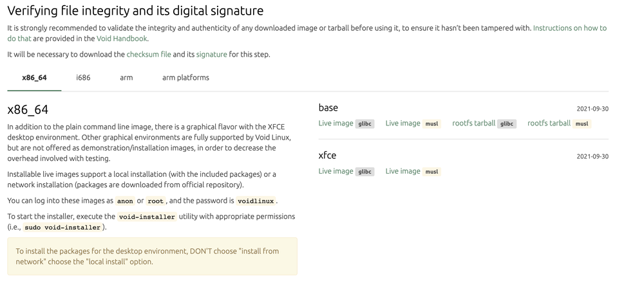The width and height of the screenshot is (644, 294).
Task: Click the yellow local install notice box
Action: tap(152, 256)
